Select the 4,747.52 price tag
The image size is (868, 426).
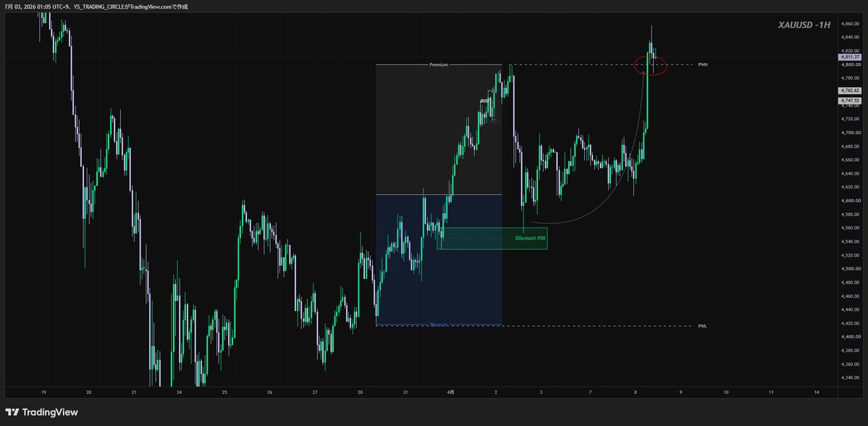point(850,100)
